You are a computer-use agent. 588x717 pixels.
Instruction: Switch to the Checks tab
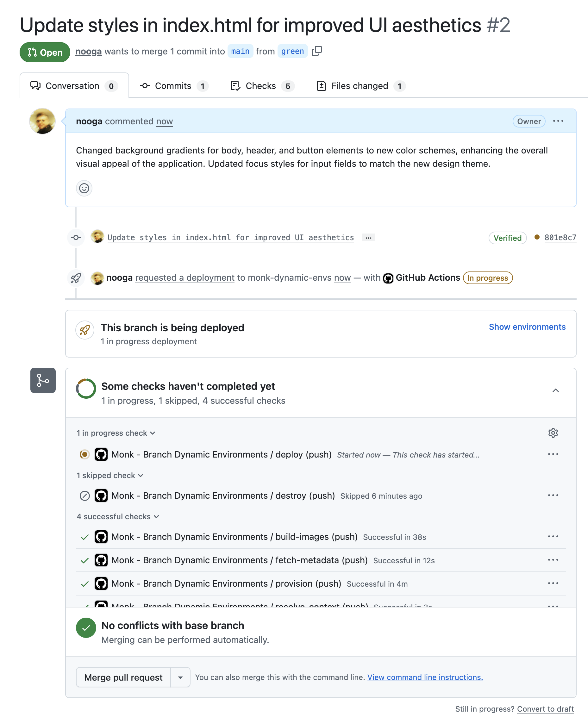pyautogui.click(x=260, y=86)
